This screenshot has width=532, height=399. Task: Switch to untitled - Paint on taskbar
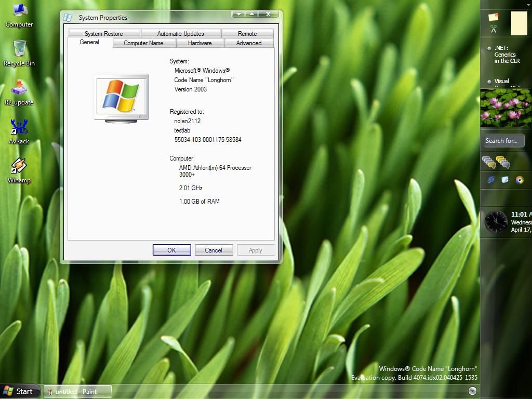pos(78,391)
